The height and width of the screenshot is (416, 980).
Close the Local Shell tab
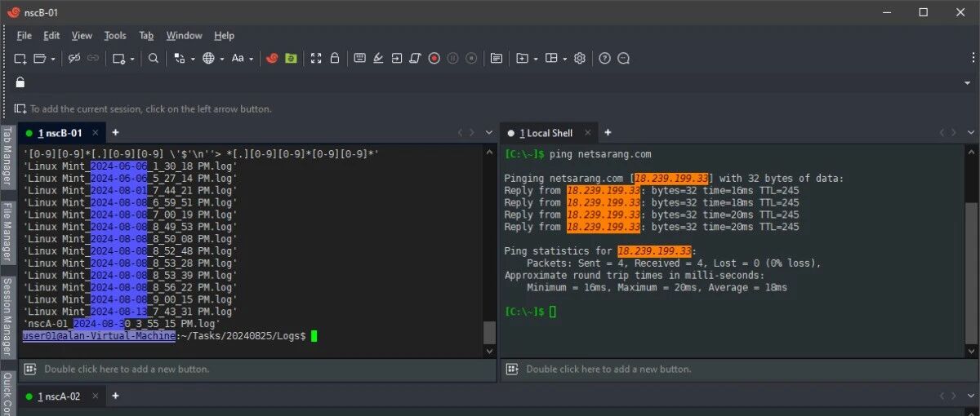(x=586, y=133)
